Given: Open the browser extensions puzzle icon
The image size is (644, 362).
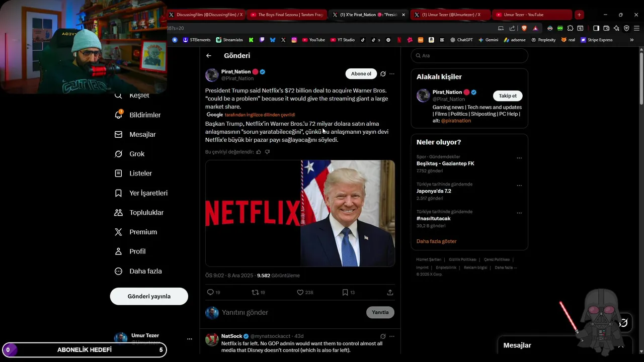Looking at the screenshot, I should point(570,28).
